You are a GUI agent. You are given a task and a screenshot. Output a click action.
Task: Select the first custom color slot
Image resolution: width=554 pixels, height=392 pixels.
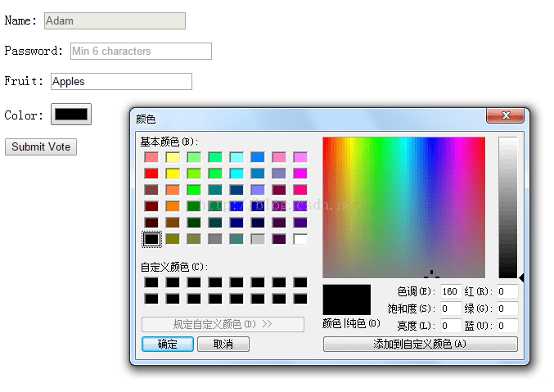pyautogui.click(x=151, y=282)
